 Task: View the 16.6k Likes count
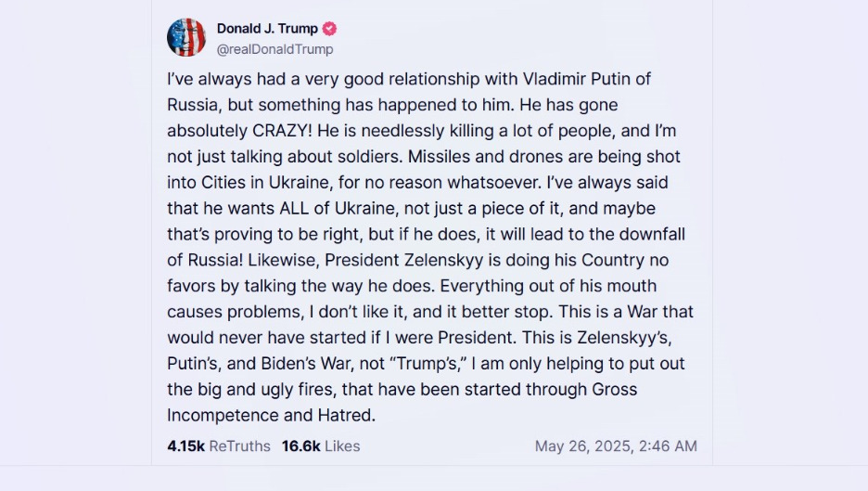tap(301, 446)
